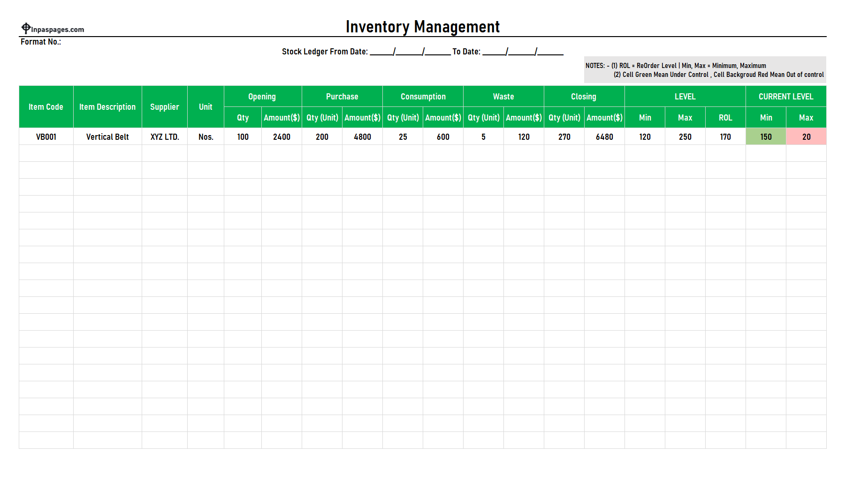Image resolution: width=868 pixels, height=484 pixels.
Task: Select the Closing group header
Action: (584, 96)
